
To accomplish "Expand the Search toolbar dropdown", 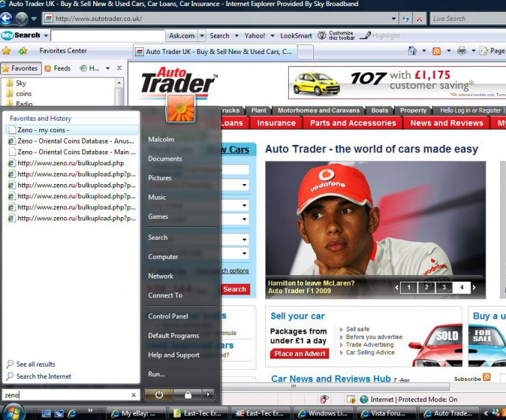I will click(237, 36).
